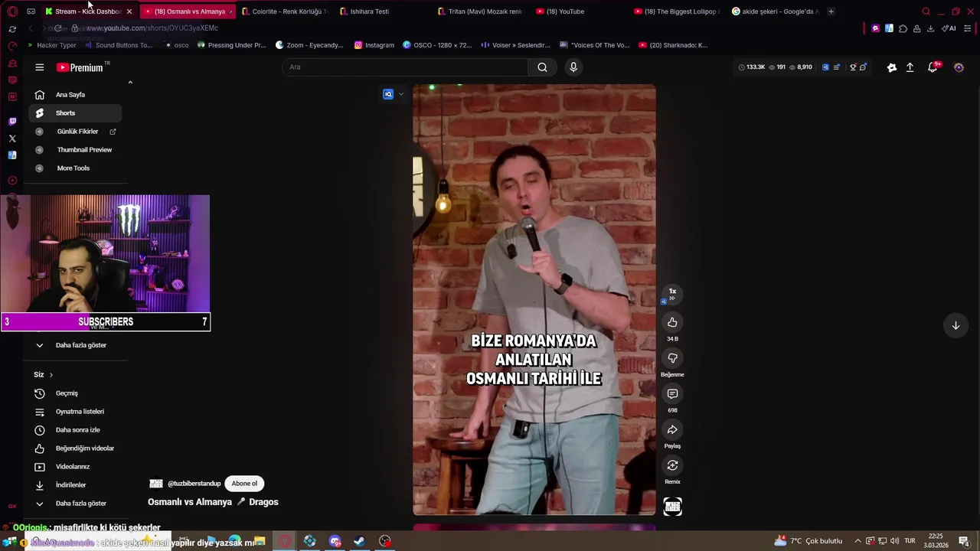Click the search magnifier button
The height and width of the screenshot is (551, 980).
542,67
